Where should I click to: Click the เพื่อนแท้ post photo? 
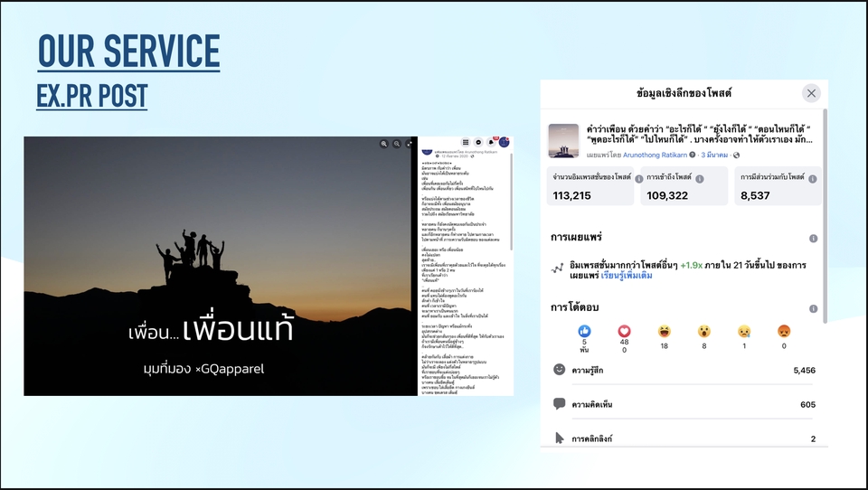(221, 266)
